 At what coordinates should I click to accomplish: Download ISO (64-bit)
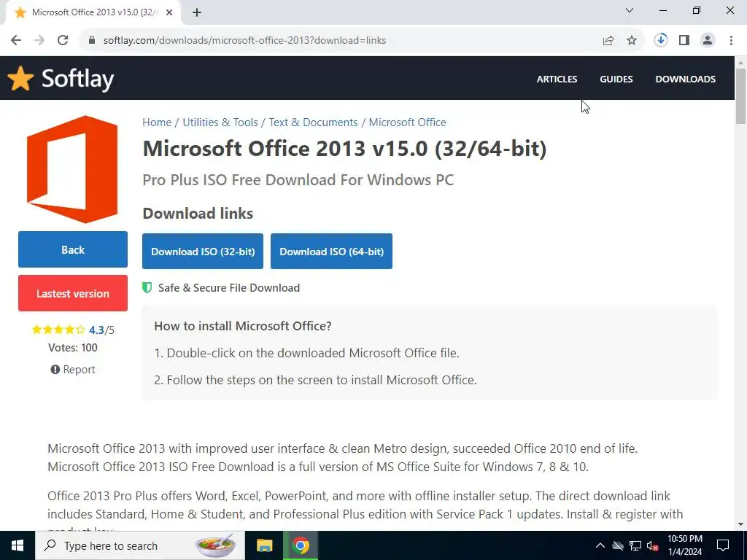click(332, 252)
